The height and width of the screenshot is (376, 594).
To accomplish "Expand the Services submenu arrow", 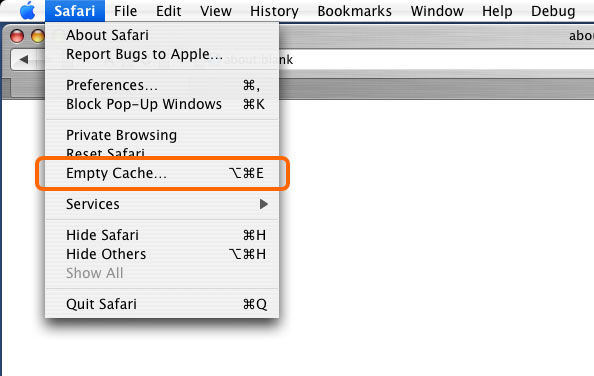I will coord(264,204).
